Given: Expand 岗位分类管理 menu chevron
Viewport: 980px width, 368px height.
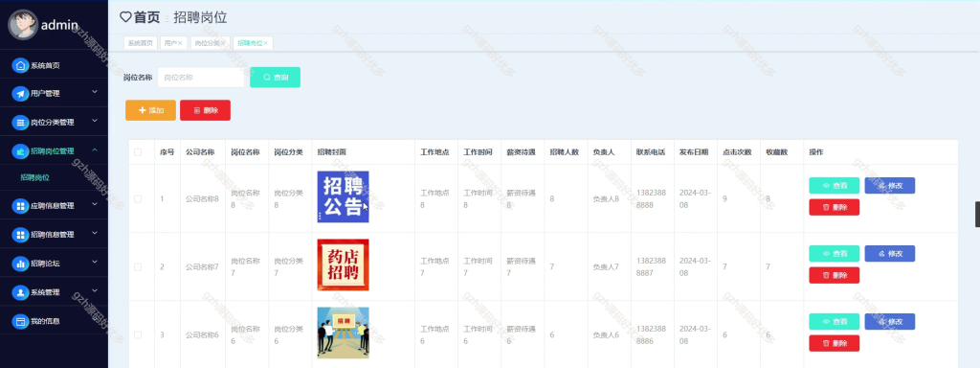Looking at the screenshot, I should [x=95, y=121].
